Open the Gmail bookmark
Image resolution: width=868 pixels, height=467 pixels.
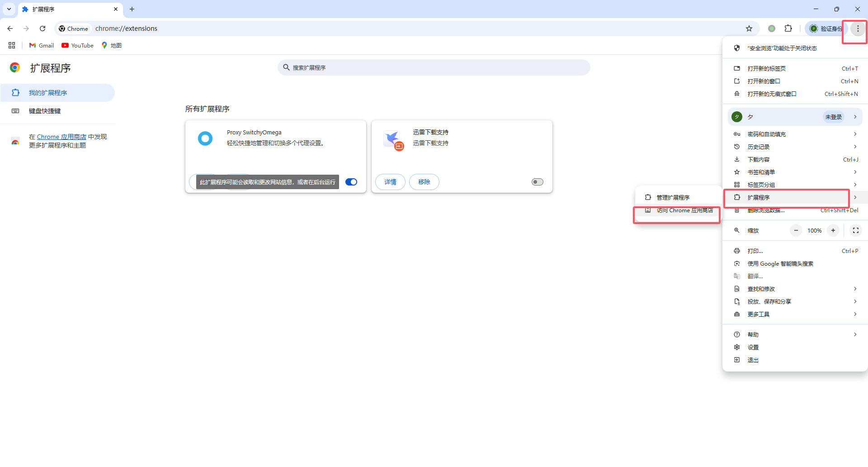click(42, 45)
